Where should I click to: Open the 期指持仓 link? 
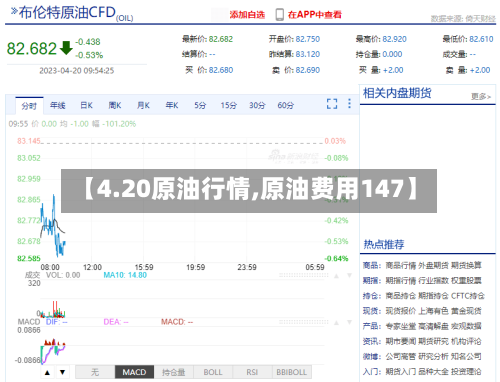433,296
